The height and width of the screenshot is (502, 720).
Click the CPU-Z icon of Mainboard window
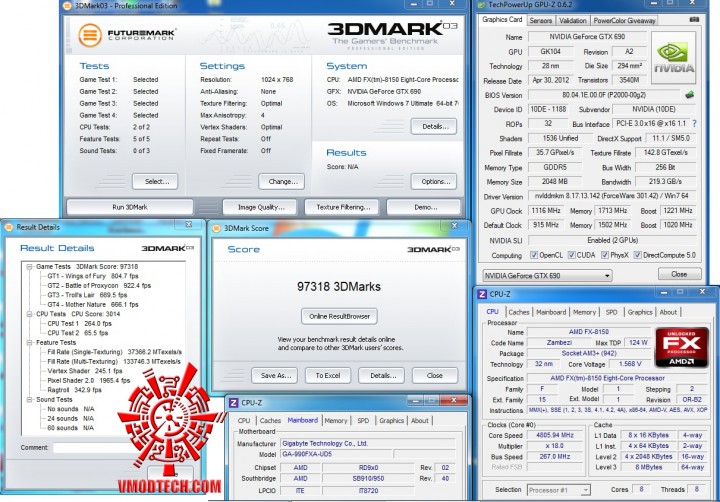[233, 403]
